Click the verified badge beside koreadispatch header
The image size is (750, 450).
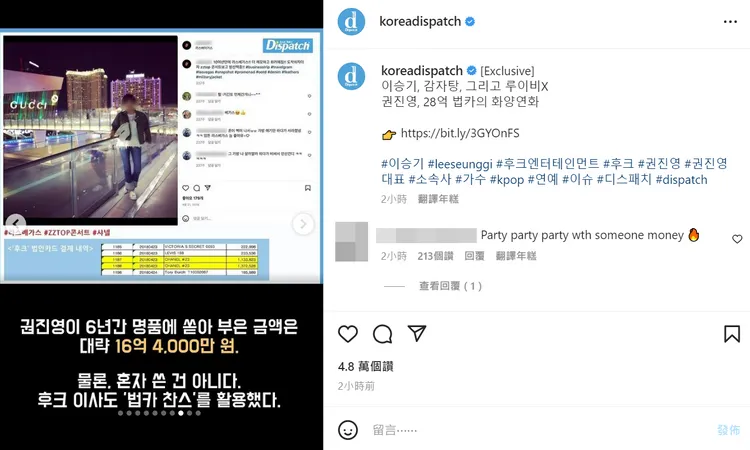pyautogui.click(x=470, y=22)
